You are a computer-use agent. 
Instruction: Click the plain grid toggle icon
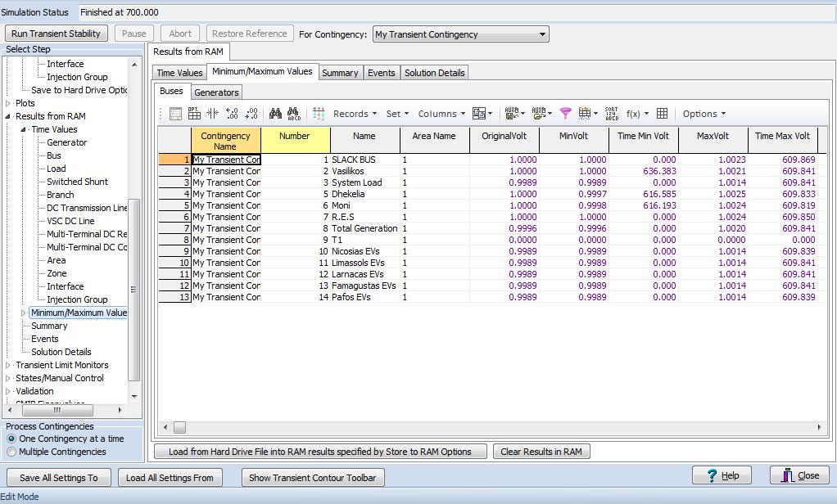tap(662, 114)
